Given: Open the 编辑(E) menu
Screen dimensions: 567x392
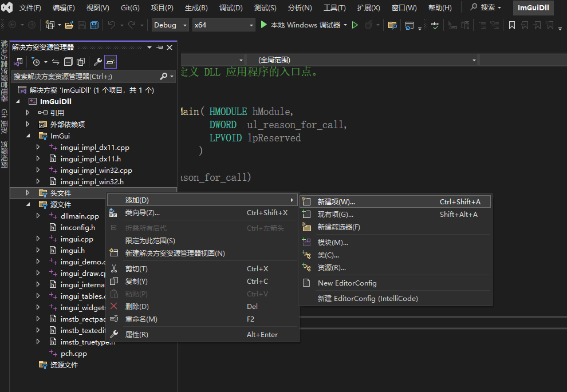Looking at the screenshot, I should click(x=64, y=7).
